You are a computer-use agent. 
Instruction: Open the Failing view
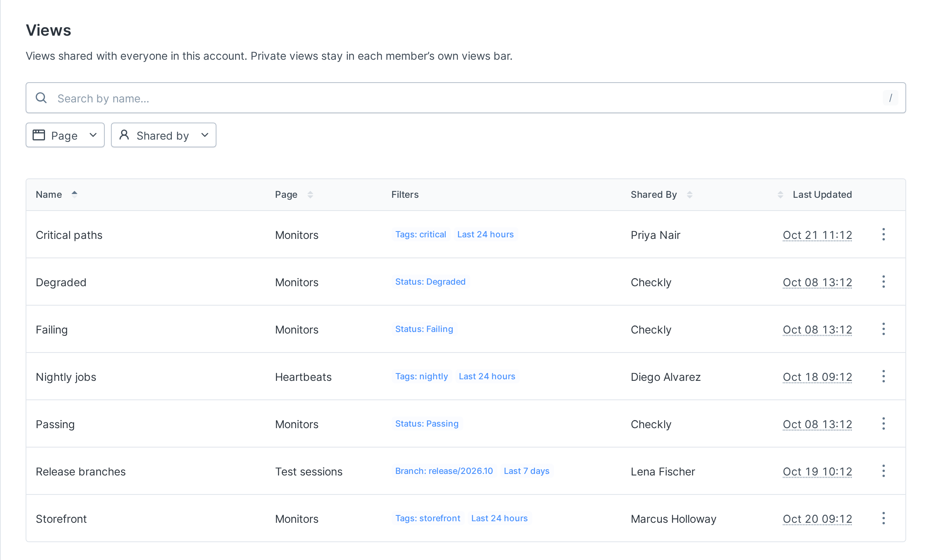coord(52,330)
